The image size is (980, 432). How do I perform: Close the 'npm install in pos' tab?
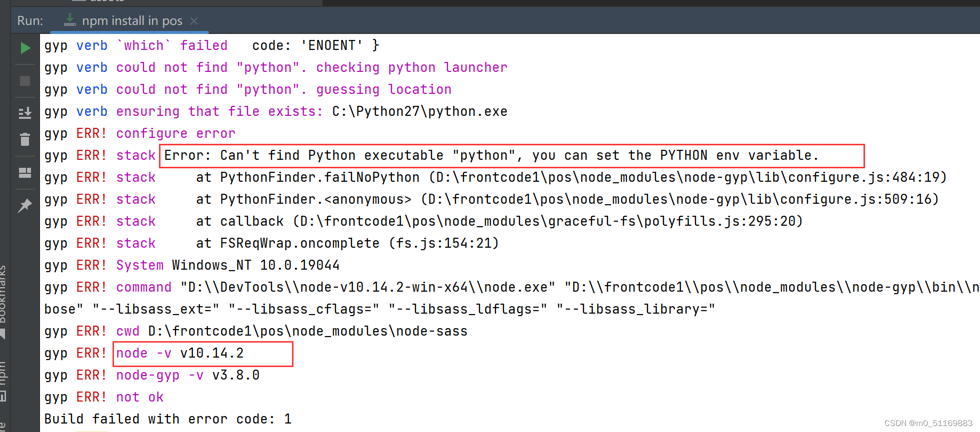click(x=194, y=21)
